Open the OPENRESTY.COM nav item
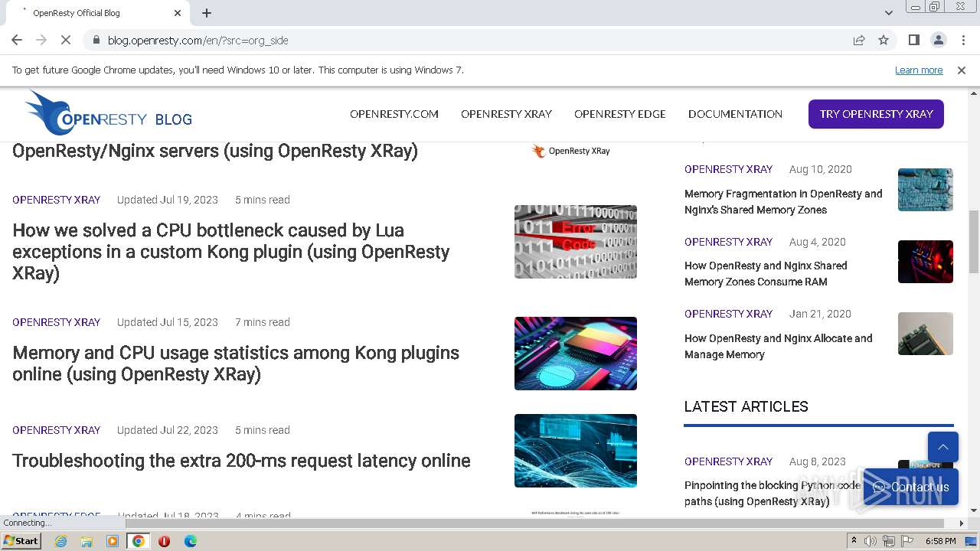The width and height of the screenshot is (980, 551). click(394, 114)
